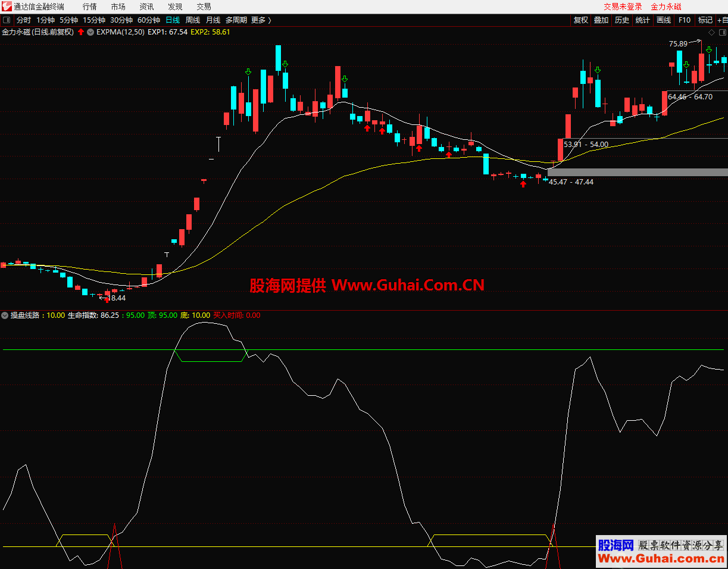728x569 pixels.
Task: Select the 日线 daily period
Action: point(173,20)
